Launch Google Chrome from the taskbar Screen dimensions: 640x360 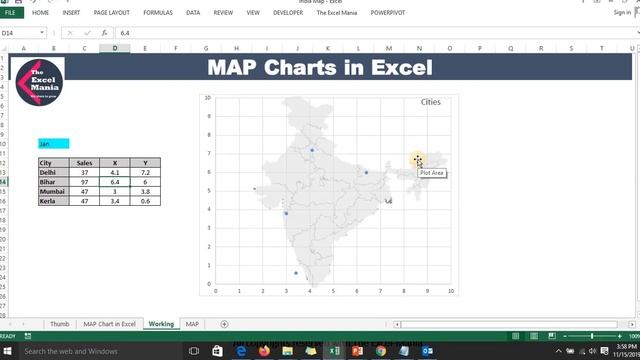click(381, 351)
